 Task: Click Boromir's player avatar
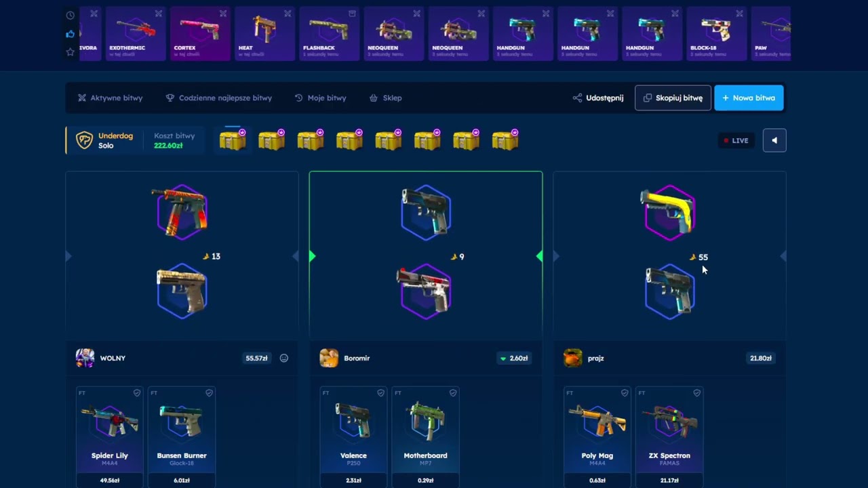click(x=329, y=358)
